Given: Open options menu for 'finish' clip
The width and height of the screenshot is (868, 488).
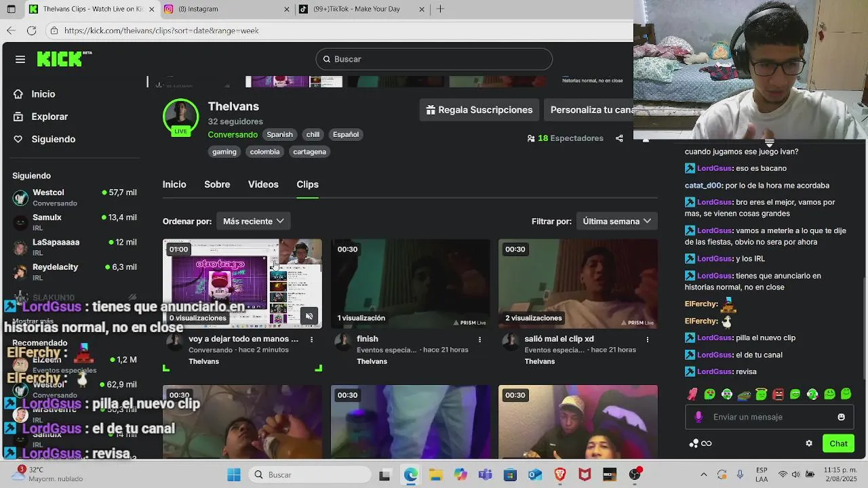Looking at the screenshot, I should click(x=479, y=339).
